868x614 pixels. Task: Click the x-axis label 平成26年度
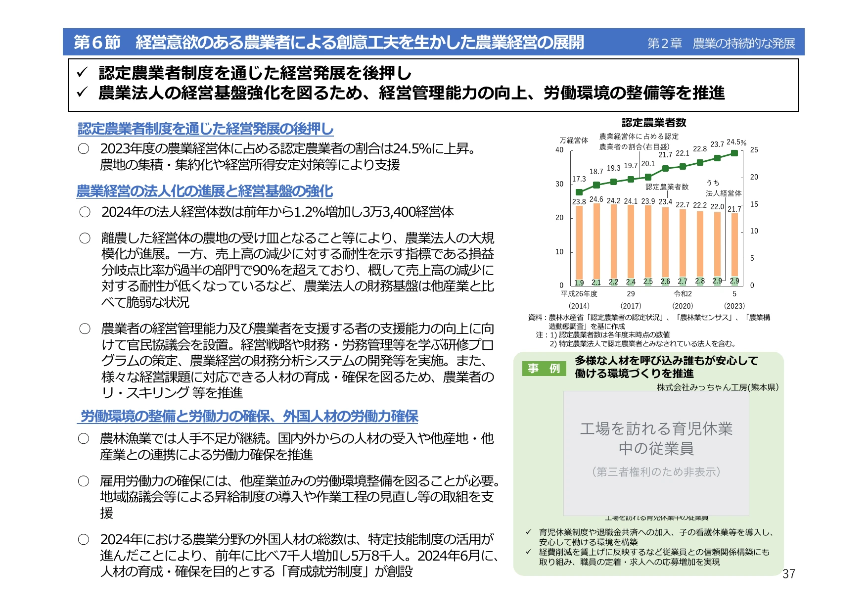[x=579, y=293]
